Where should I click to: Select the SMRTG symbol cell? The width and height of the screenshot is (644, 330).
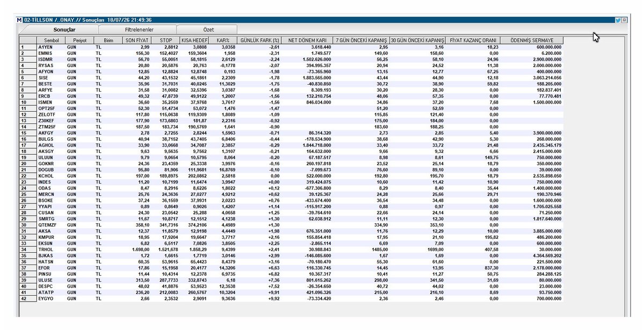[x=51, y=218]
